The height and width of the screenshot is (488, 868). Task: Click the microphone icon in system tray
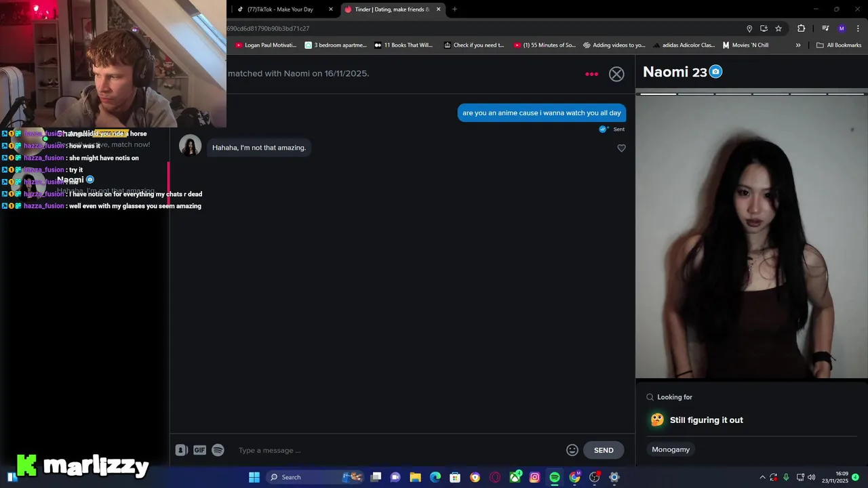tap(786, 477)
